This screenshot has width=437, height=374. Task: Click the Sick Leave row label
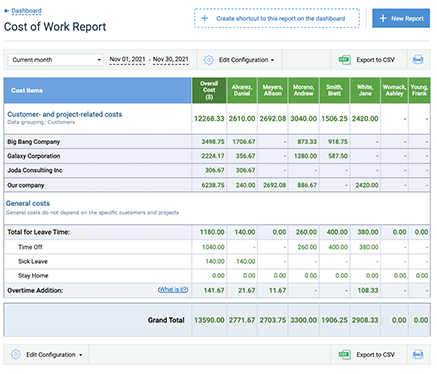point(33,261)
